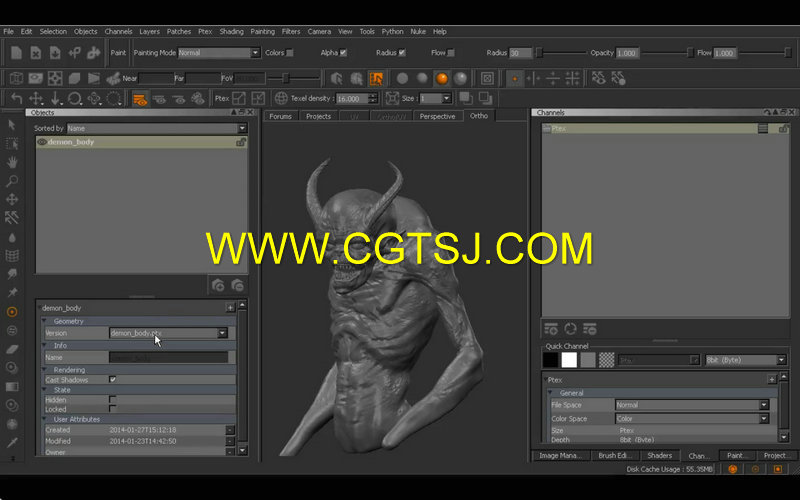
Task: Toggle the Alpha checkbox
Action: (343, 53)
